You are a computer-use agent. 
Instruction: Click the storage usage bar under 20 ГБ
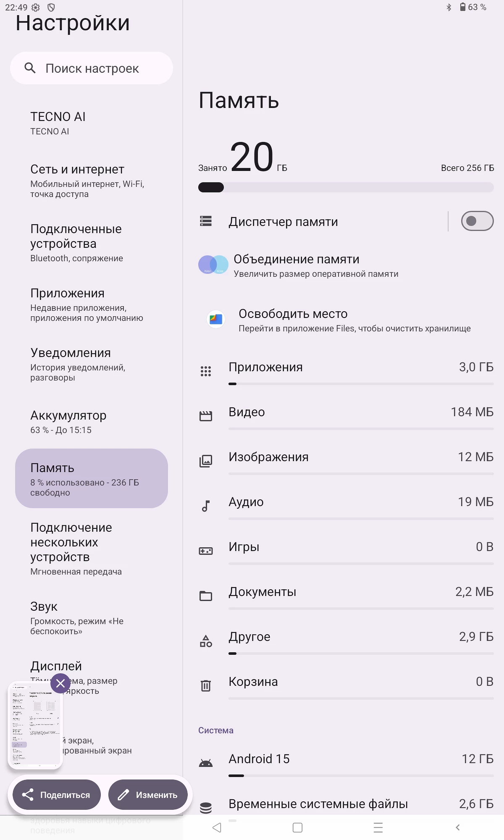click(x=346, y=187)
